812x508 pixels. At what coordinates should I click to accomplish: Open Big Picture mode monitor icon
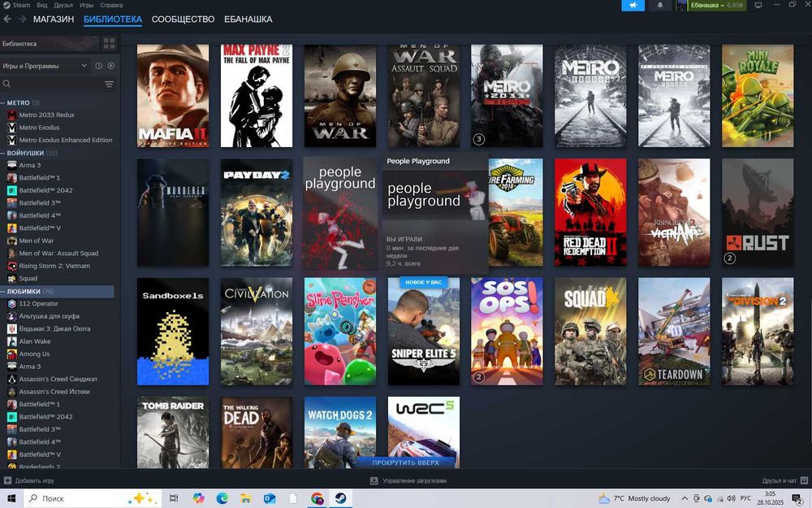pyautogui.click(x=758, y=5)
